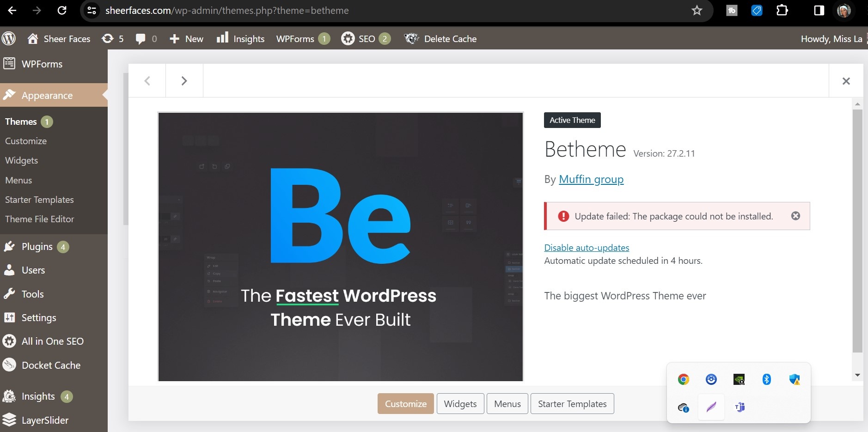Click Microsoft Teams tray icon
The image size is (868, 432).
[x=740, y=407]
